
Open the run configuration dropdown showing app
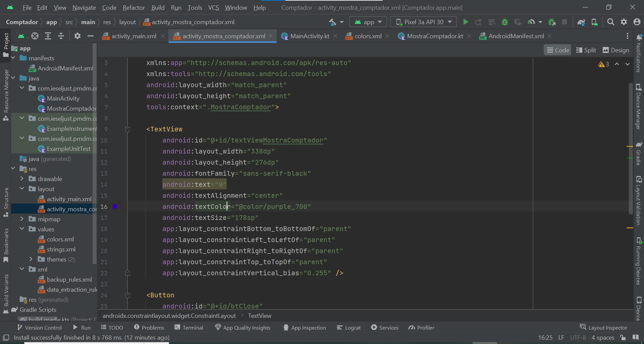[368, 22]
